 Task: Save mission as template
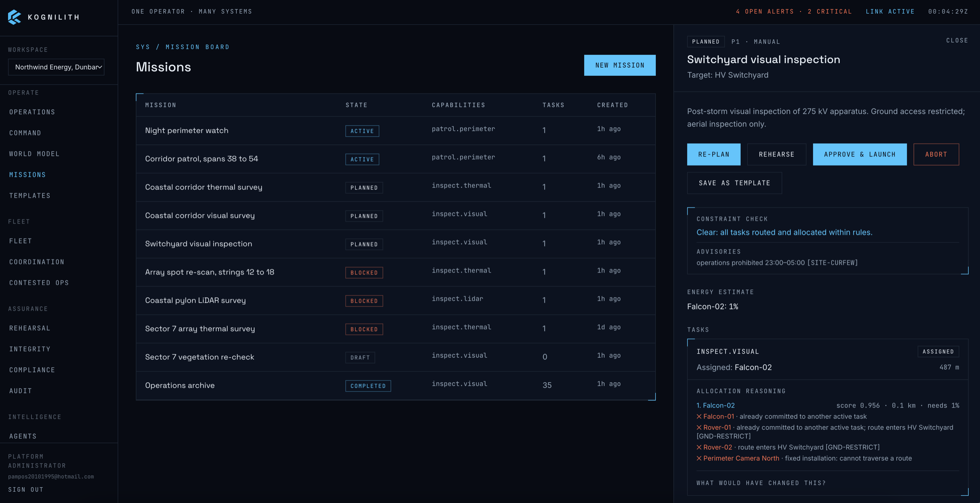(x=735, y=183)
